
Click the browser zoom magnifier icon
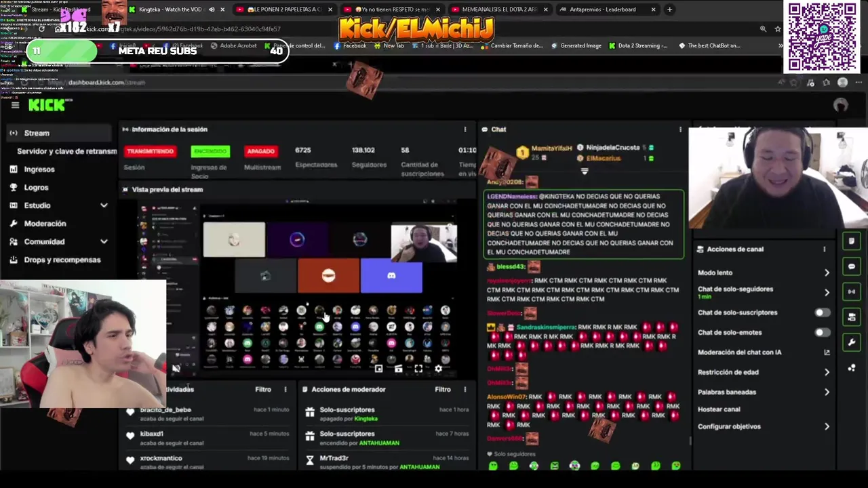[763, 29]
